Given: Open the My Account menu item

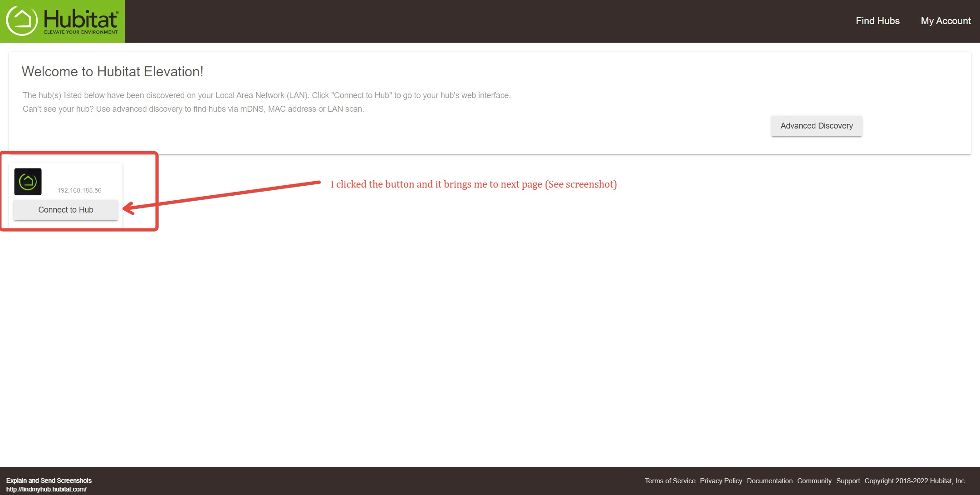Looking at the screenshot, I should [x=946, y=21].
